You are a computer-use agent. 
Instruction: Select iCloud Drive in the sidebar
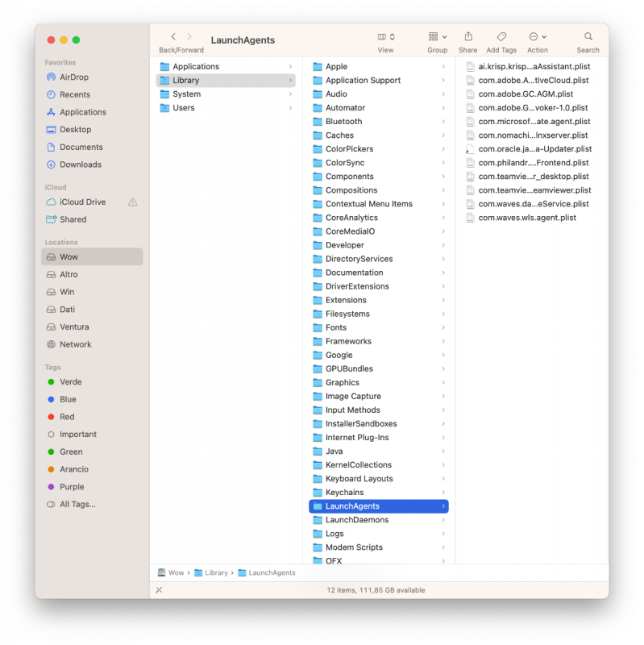[x=92, y=202]
